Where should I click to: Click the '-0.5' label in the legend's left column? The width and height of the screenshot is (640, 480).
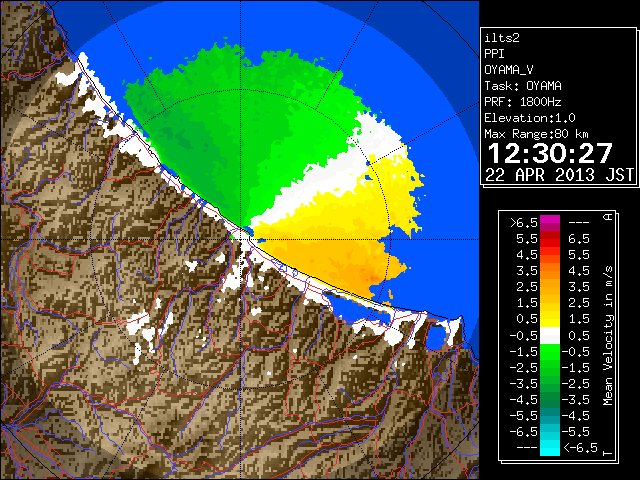[524, 336]
